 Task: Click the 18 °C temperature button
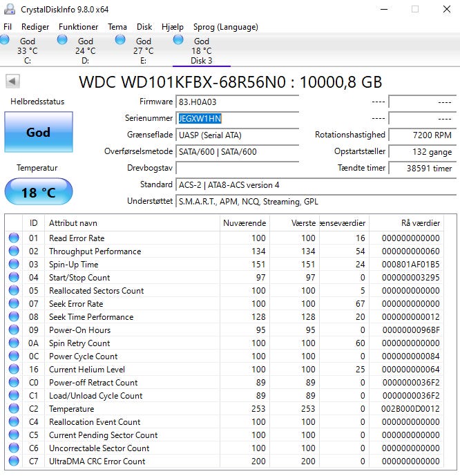(x=38, y=192)
